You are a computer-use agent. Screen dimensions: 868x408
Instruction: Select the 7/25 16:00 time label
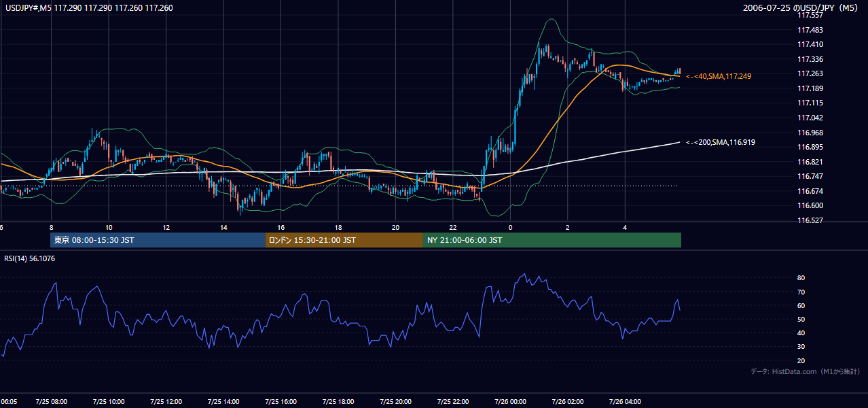281,402
